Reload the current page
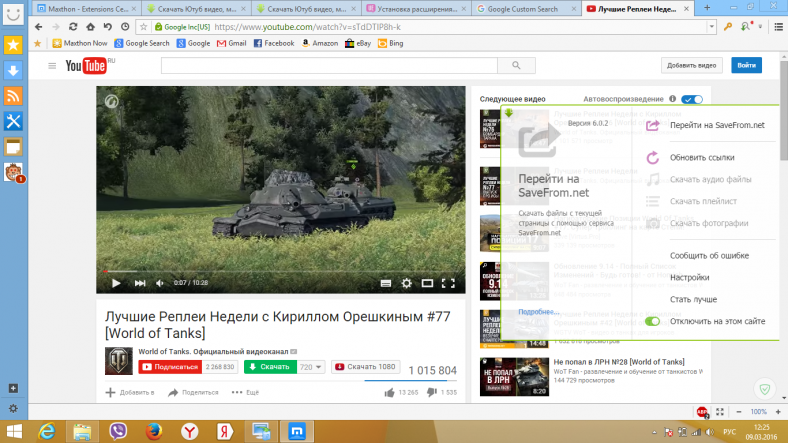788x443 pixels. click(x=73, y=27)
